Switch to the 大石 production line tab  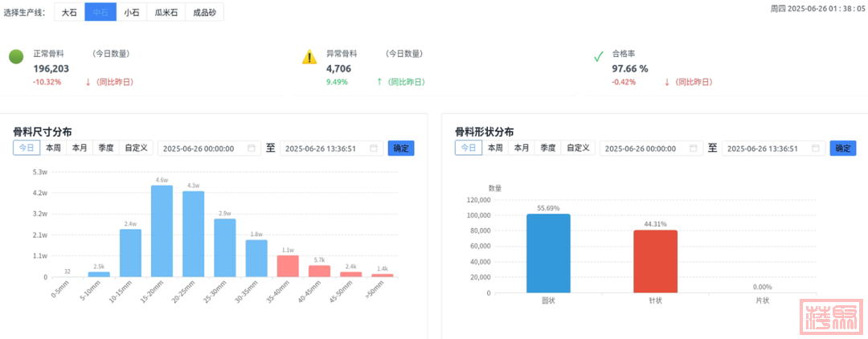(x=69, y=12)
